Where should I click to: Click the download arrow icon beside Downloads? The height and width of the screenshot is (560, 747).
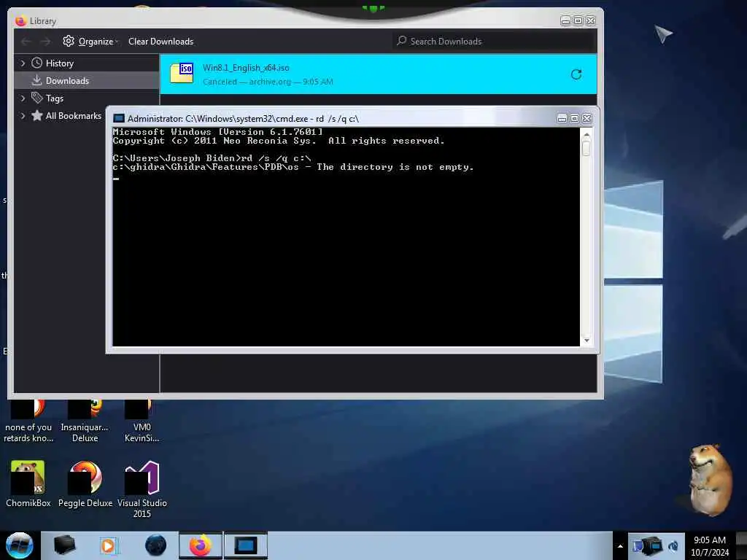point(36,80)
